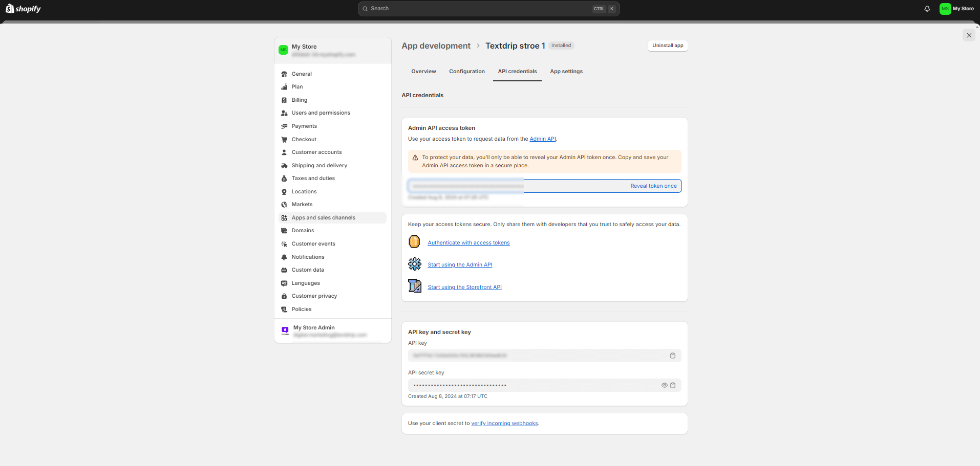Select the Payments sidebar icon
Screen dimensions: 980x466
click(x=285, y=126)
